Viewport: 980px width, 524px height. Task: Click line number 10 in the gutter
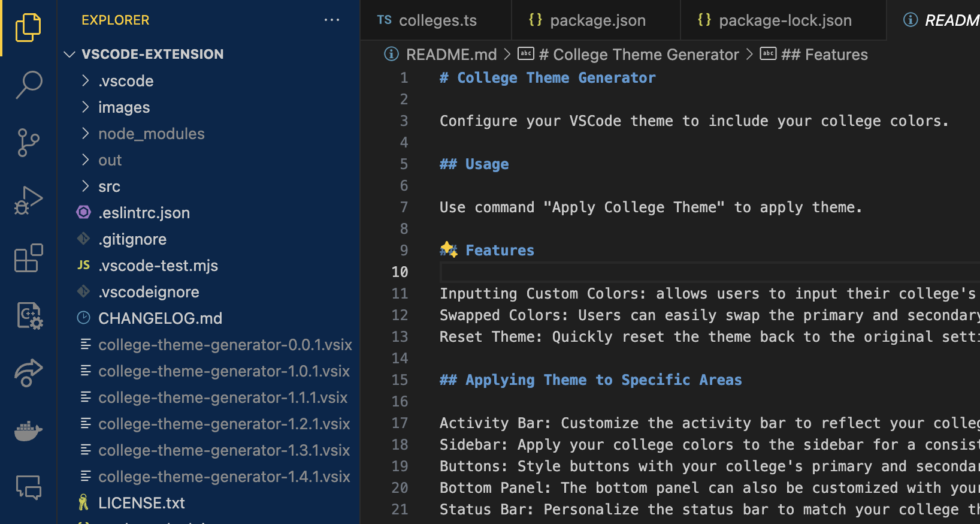[400, 272]
